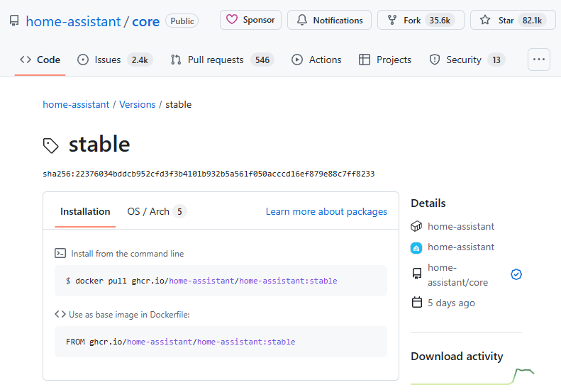The image size is (561, 392).
Task: Go to the Issues tab
Action: click(x=114, y=60)
